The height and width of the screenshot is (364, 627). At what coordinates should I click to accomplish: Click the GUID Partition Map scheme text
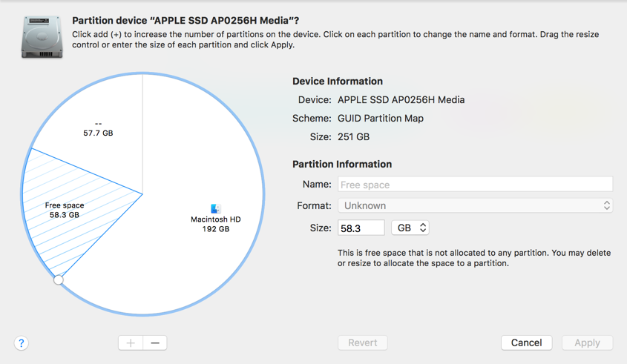tap(381, 118)
